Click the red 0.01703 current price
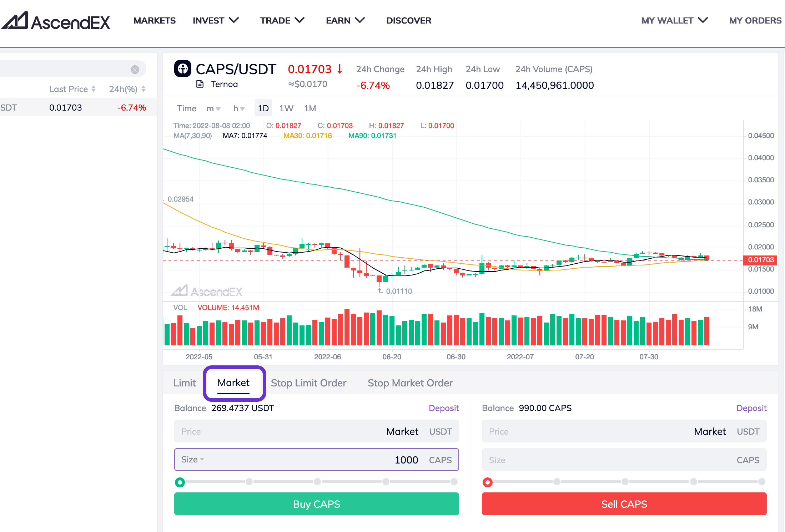Viewport: 785px width, 532px height. coord(310,69)
